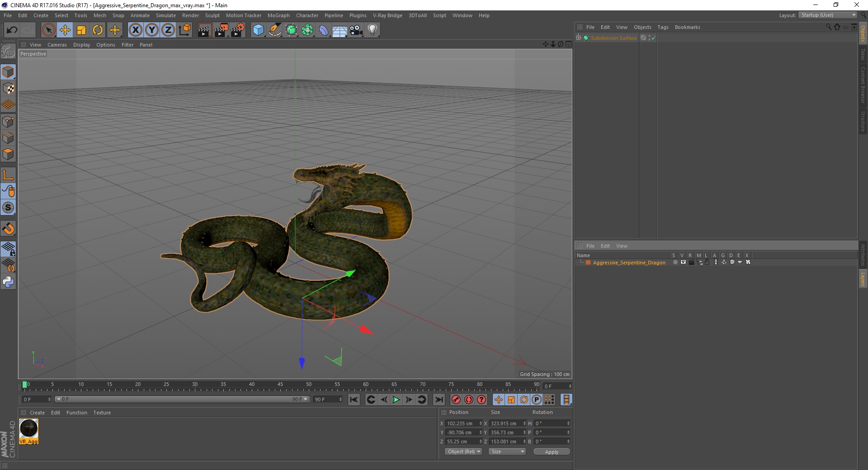Add a Floor environment object
This screenshot has width=868, height=470.
pyautogui.click(x=340, y=30)
